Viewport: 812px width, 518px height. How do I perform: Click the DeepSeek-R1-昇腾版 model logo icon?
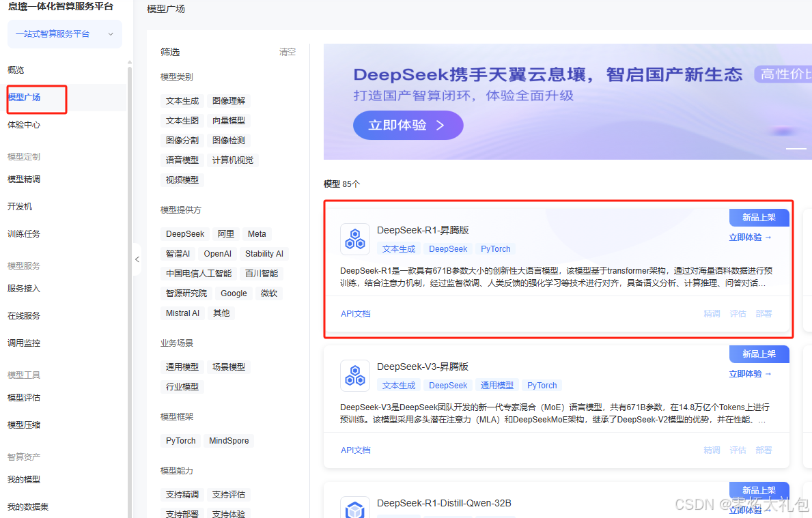354,239
